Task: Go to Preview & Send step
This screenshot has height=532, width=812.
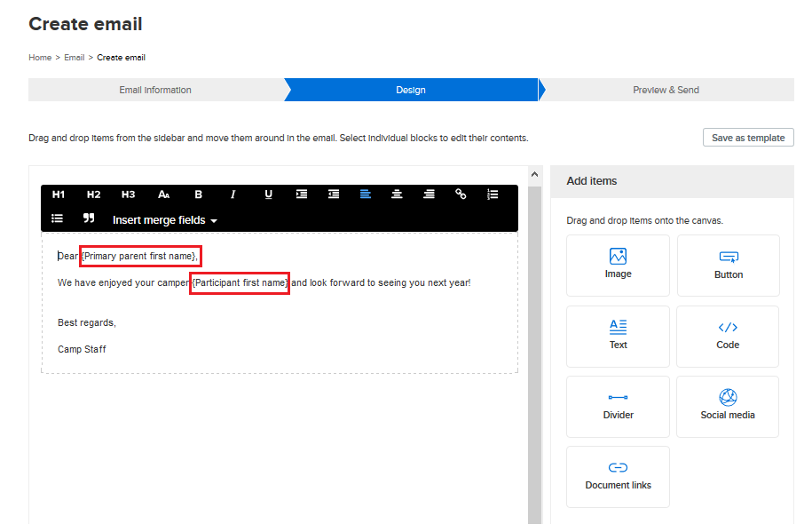Action: [666, 90]
